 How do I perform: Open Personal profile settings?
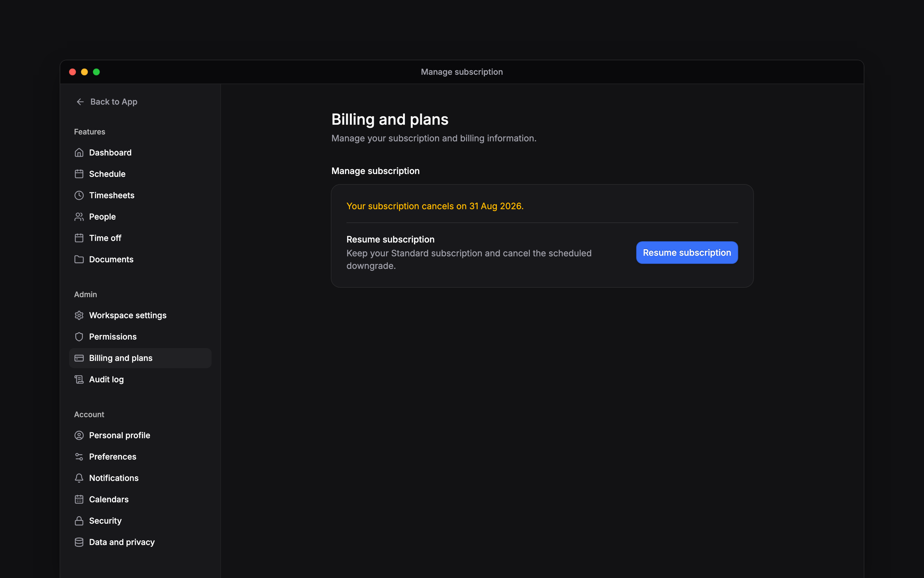click(x=140, y=435)
